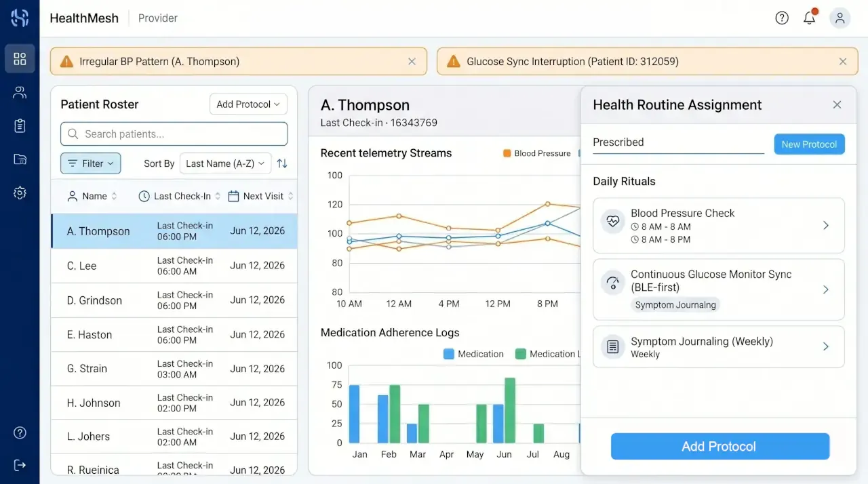Open the patients people icon in sidebar
The height and width of the screenshot is (484, 868).
(20, 93)
